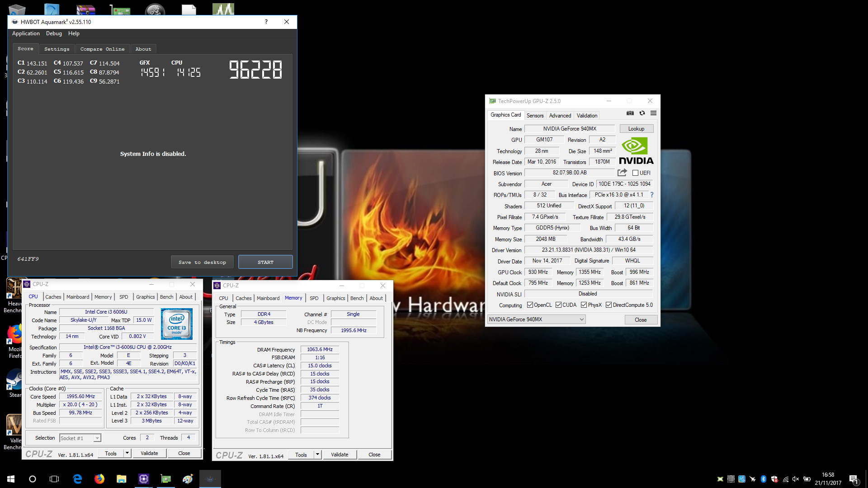Open the Help menu in Aquamark
868x488 pixels.
tap(74, 33)
